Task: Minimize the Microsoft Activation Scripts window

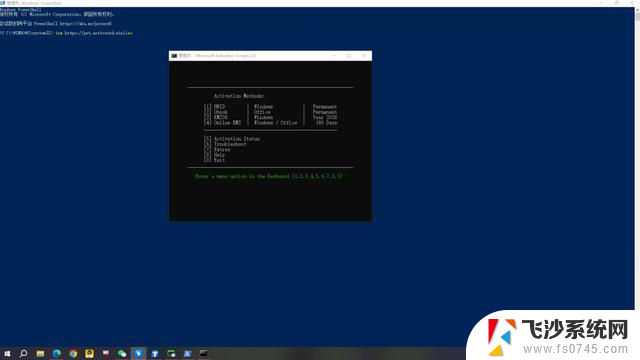Action: (334, 56)
